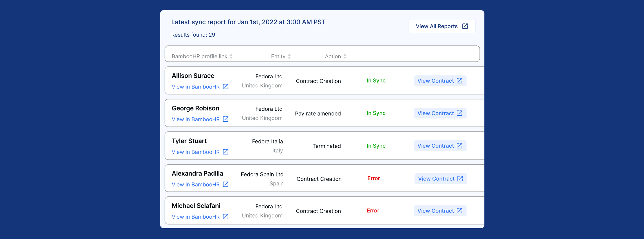Follow Tyler Stuart's View in BambooHR link

[x=196, y=152]
